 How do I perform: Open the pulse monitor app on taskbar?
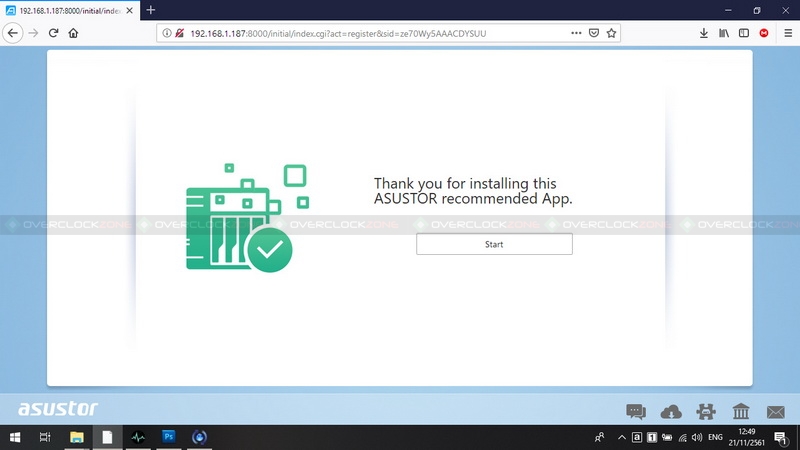click(138, 437)
